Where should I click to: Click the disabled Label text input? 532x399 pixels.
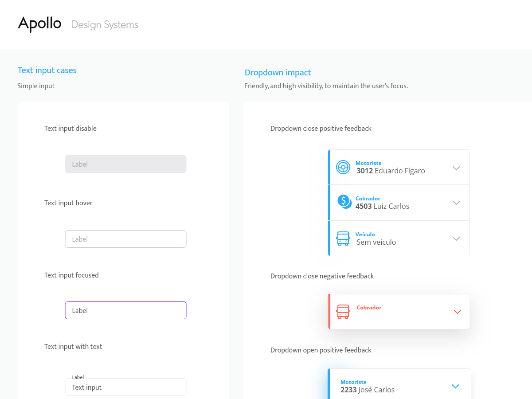tap(125, 164)
